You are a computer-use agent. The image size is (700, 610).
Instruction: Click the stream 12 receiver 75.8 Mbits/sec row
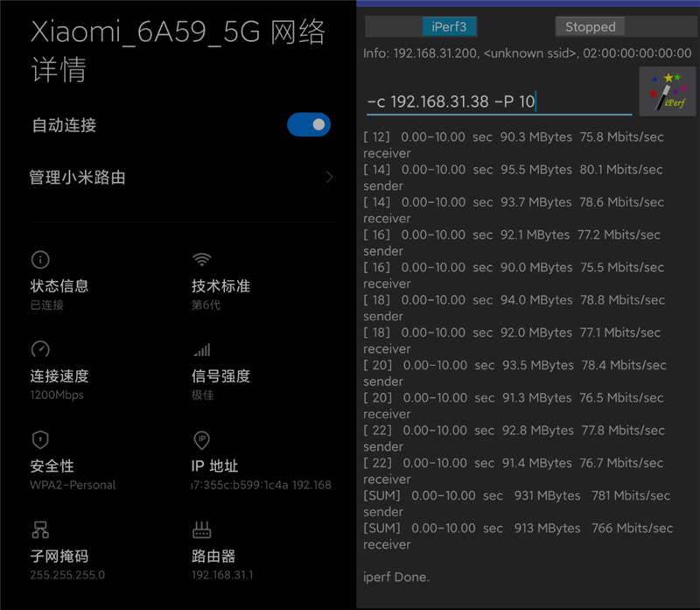coord(514,144)
